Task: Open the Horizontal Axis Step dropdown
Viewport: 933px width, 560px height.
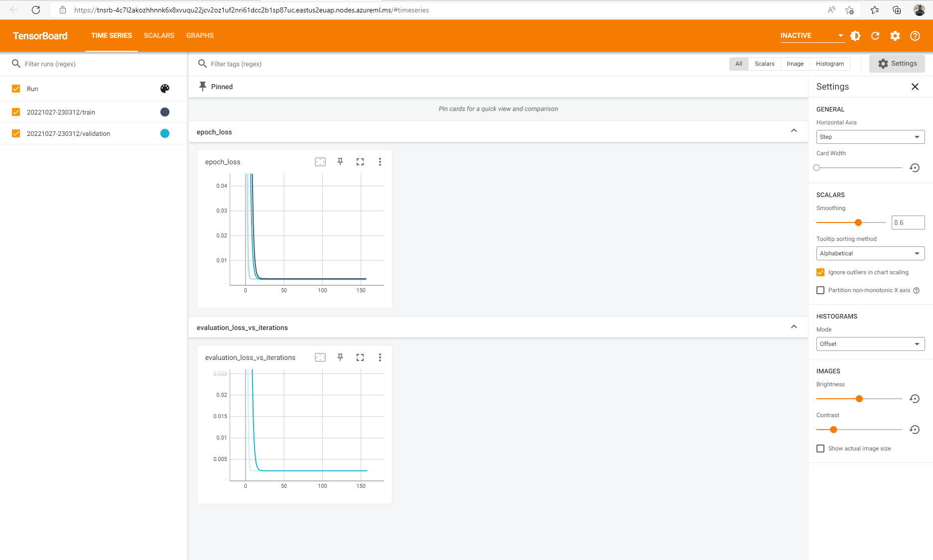Action: tap(870, 137)
